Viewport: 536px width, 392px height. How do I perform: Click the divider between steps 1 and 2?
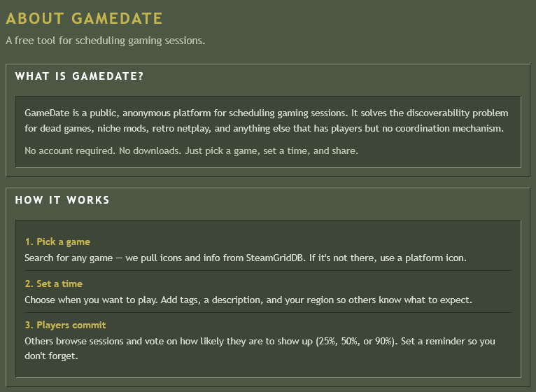[x=267, y=270]
